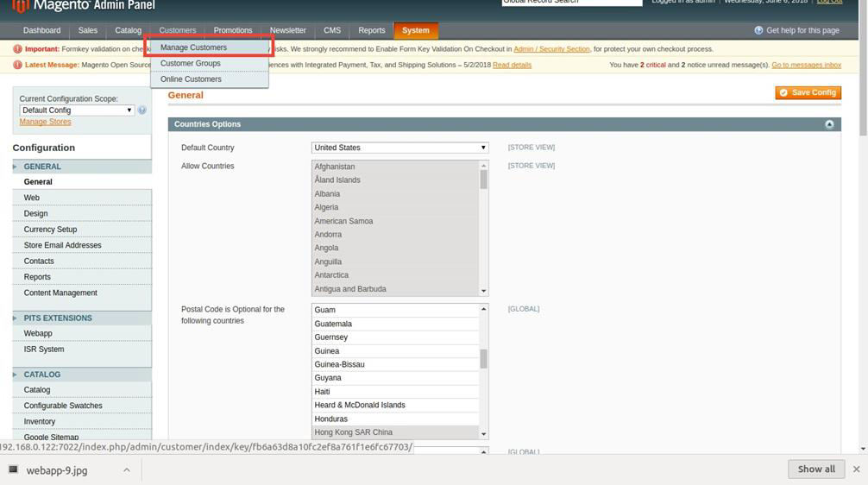Follow the Manage Stores link

[x=45, y=122]
